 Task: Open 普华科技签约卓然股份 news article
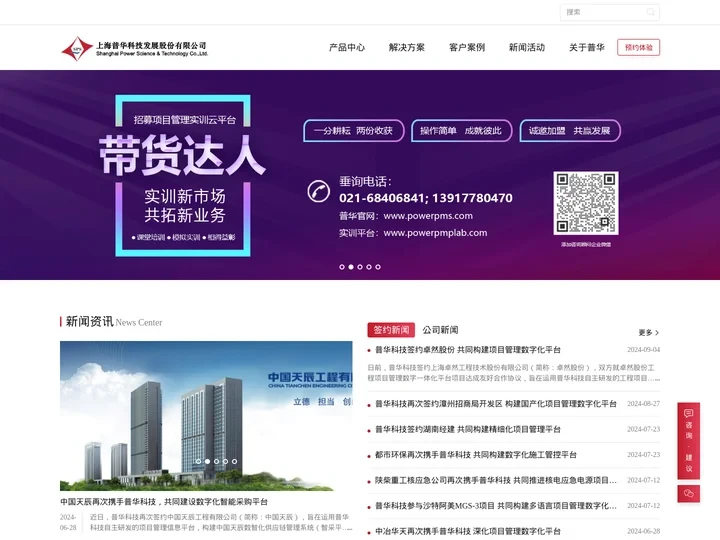[467, 350]
